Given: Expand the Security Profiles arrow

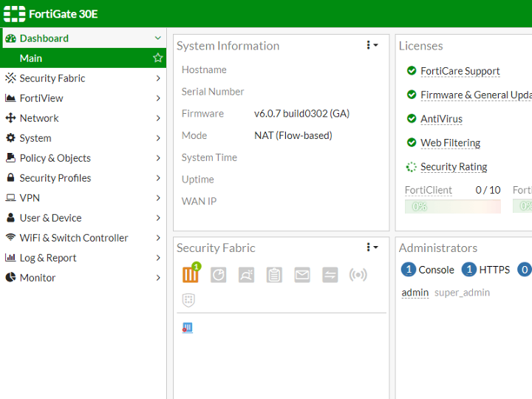Looking at the screenshot, I should [x=158, y=178].
